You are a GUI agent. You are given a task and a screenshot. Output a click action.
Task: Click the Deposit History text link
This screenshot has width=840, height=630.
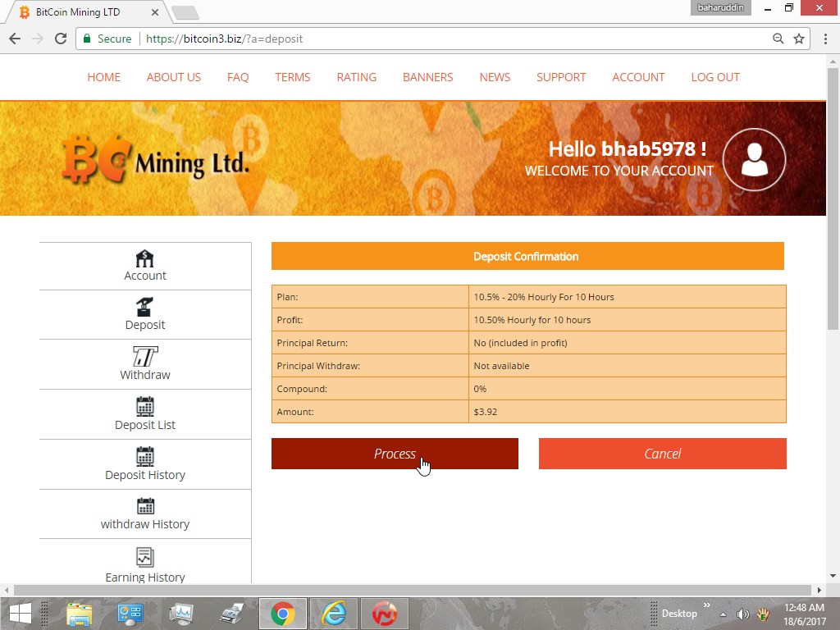(x=145, y=475)
